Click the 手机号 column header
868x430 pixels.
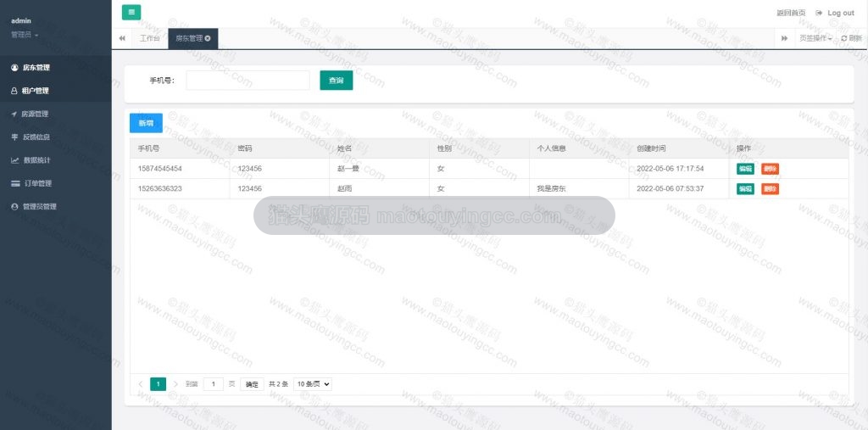(180, 148)
